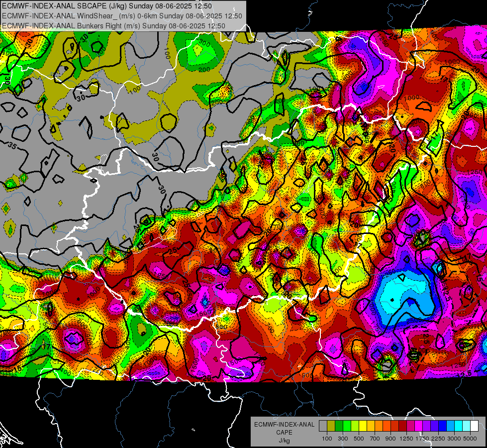Pick the gray legend swatch below 100
The image size is (487, 448).
point(323,426)
